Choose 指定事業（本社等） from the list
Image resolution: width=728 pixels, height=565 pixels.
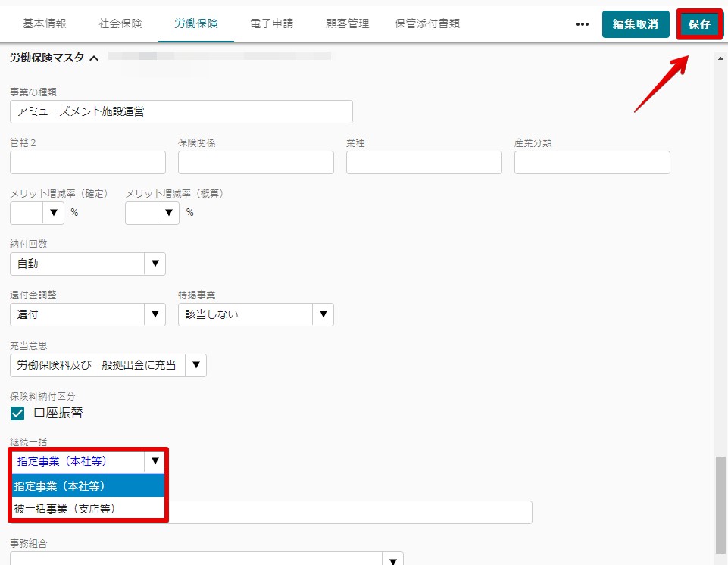pos(88,485)
